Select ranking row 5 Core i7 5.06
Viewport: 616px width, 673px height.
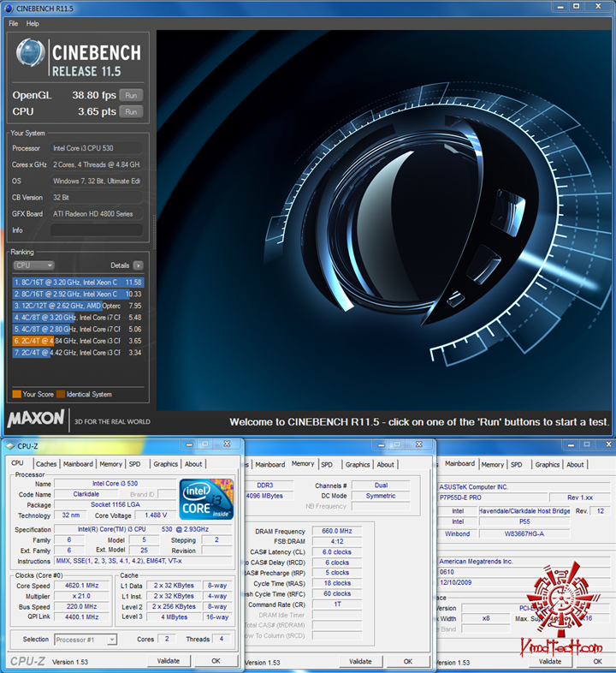(x=78, y=329)
